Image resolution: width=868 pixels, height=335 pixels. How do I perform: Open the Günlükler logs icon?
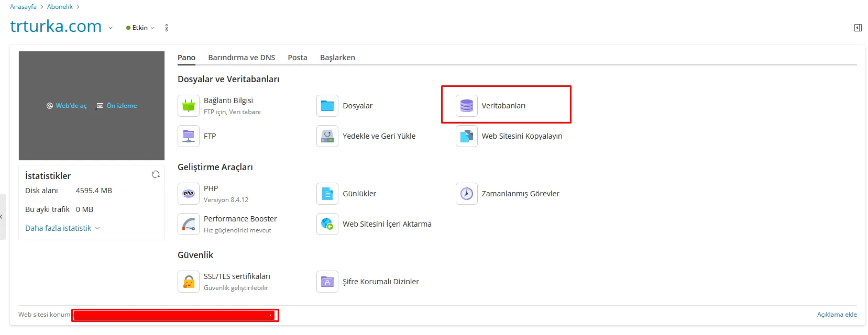click(x=327, y=194)
